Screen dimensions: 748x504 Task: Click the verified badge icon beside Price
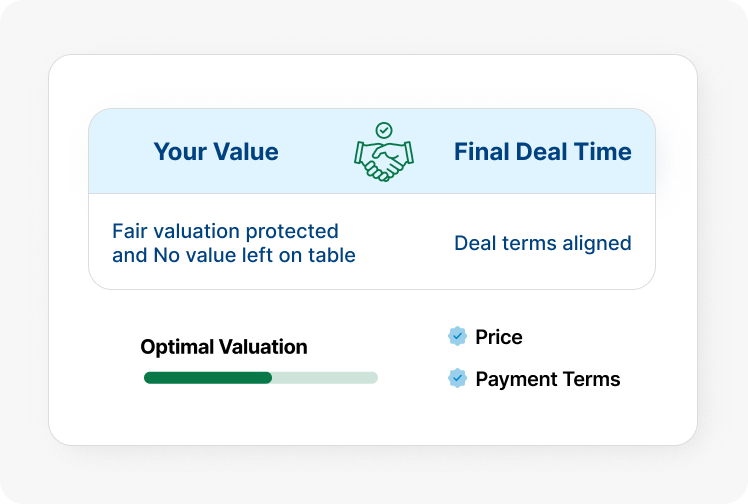[x=458, y=337]
